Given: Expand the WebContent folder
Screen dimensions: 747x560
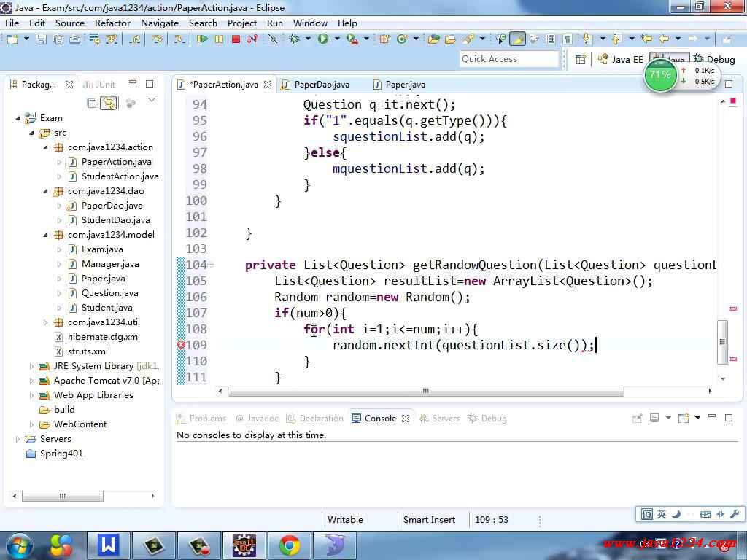Looking at the screenshot, I should (x=32, y=424).
